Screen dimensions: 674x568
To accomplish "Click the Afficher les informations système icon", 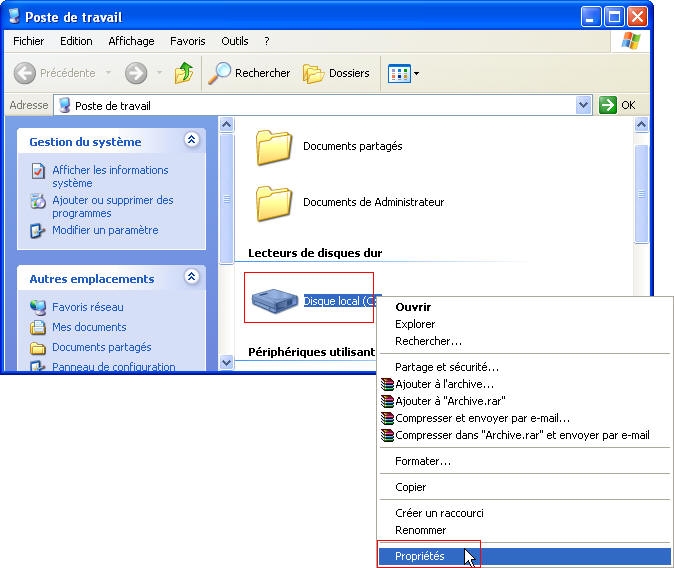I will point(38,171).
